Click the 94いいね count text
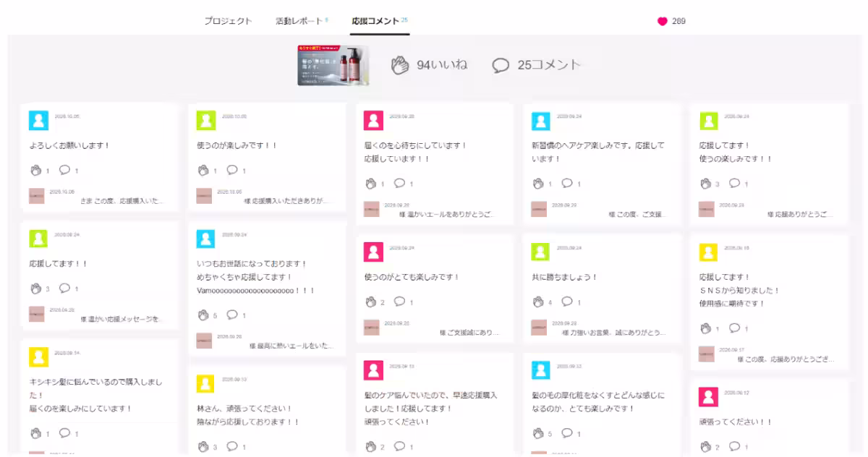Screen dimensions: 868x457 pyautogui.click(x=442, y=64)
